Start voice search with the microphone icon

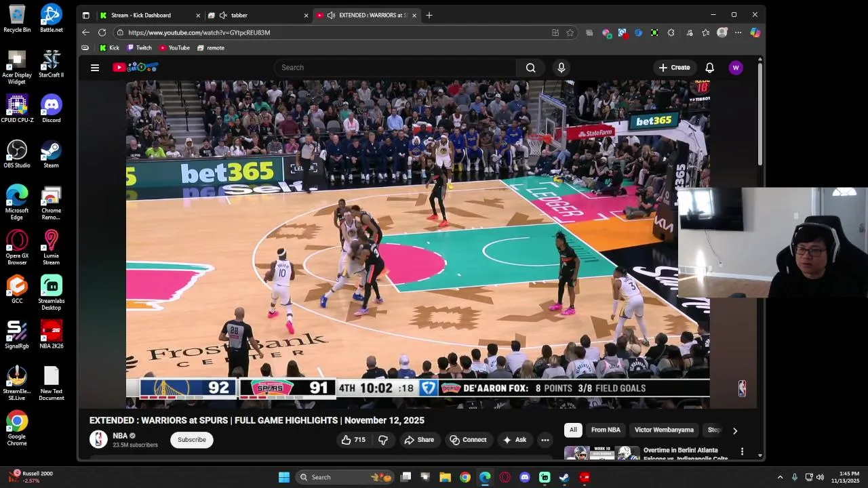coord(561,68)
